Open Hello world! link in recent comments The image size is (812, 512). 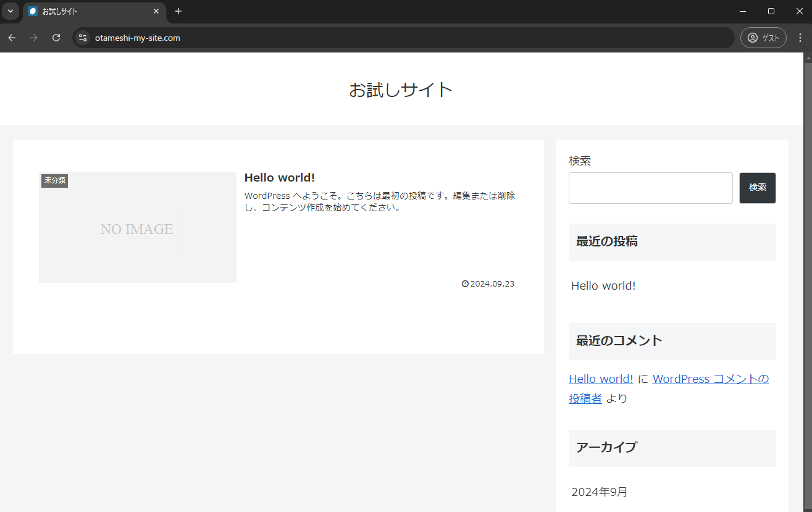(601, 379)
